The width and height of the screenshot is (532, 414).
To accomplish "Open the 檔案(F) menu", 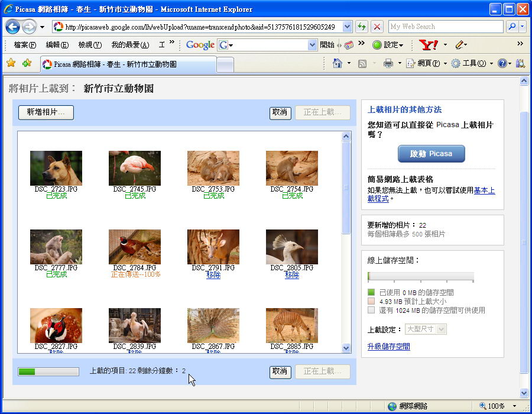I will (x=25, y=45).
